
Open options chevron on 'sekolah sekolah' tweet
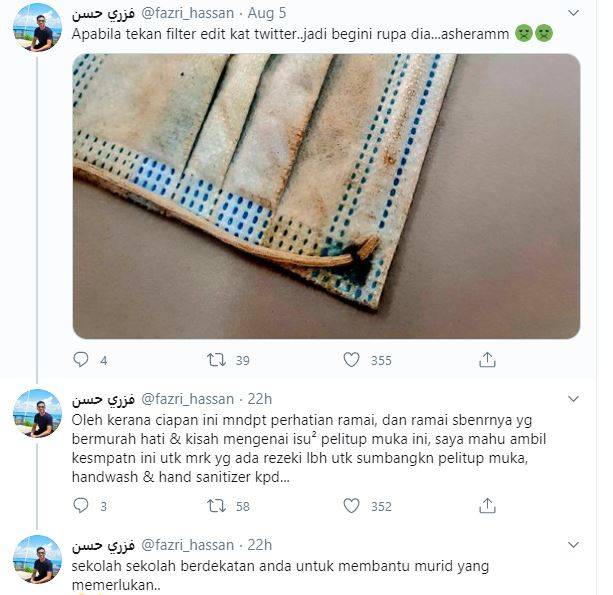(x=573, y=545)
